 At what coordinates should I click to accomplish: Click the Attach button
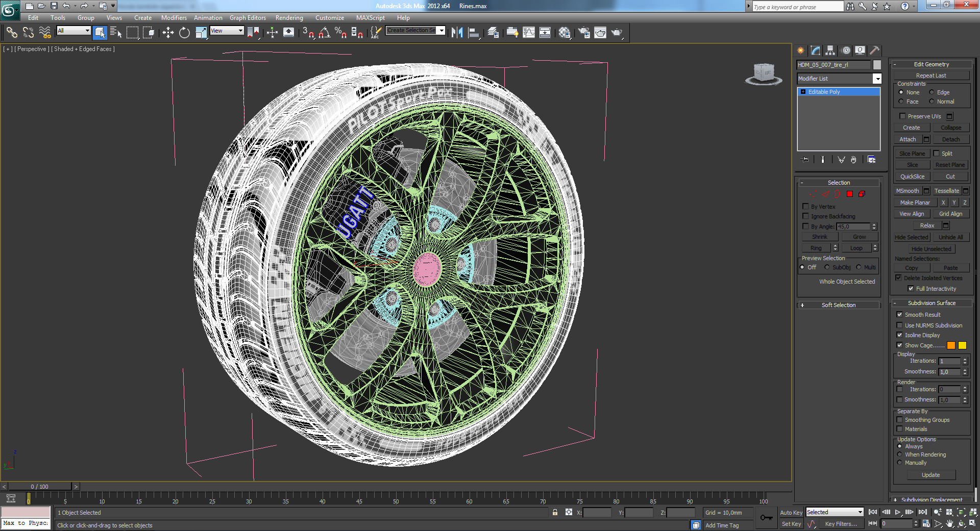[x=908, y=139]
